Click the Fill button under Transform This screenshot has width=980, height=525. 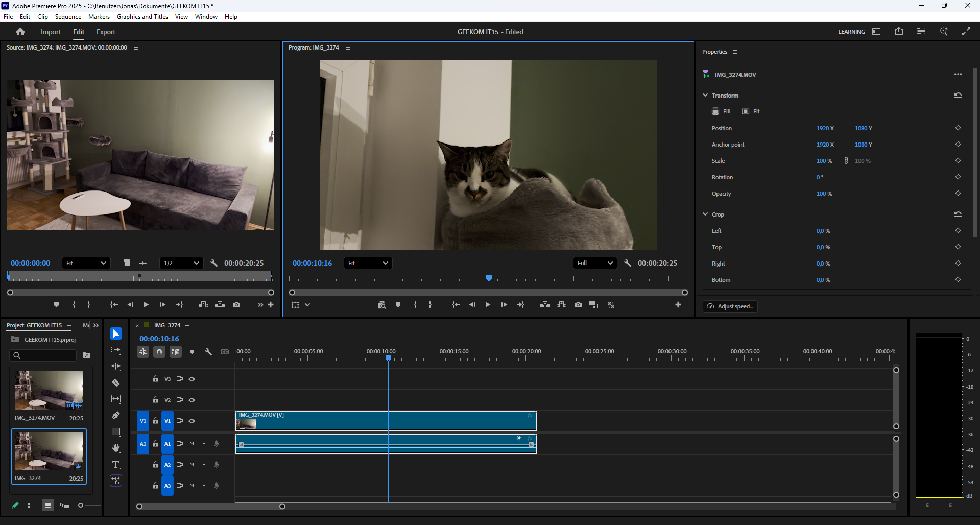pos(721,111)
